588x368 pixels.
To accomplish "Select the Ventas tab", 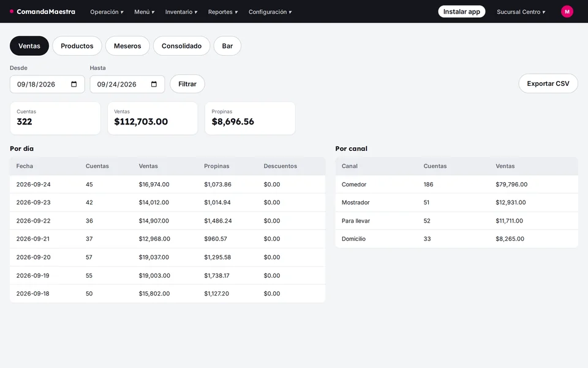I will coord(29,46).
